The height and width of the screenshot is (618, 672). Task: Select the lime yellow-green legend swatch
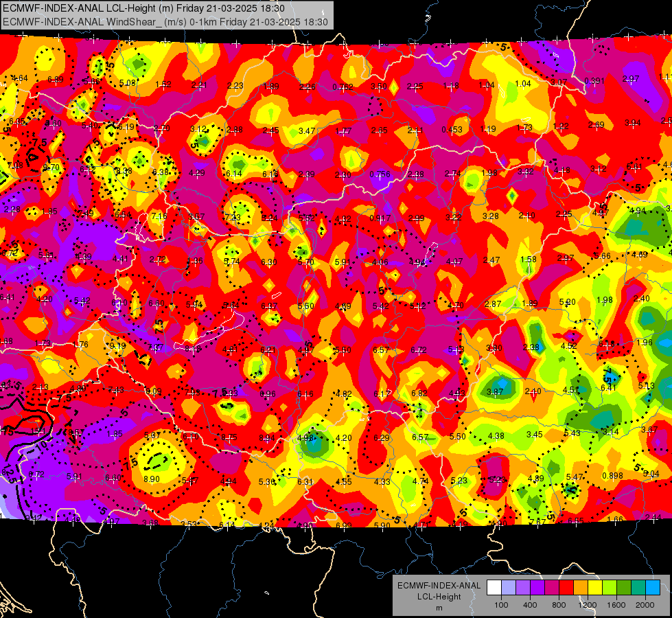point(610,588)
